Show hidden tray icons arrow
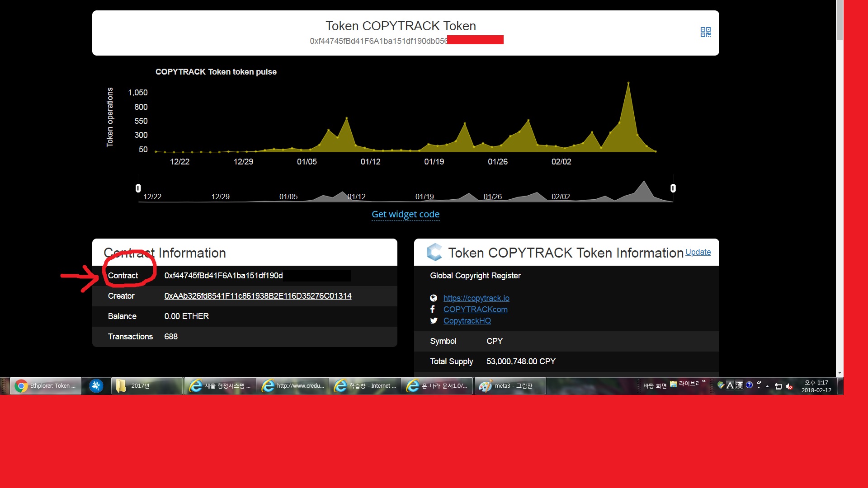The height and width of the screenshot is (488, 868). click(768, 386)
